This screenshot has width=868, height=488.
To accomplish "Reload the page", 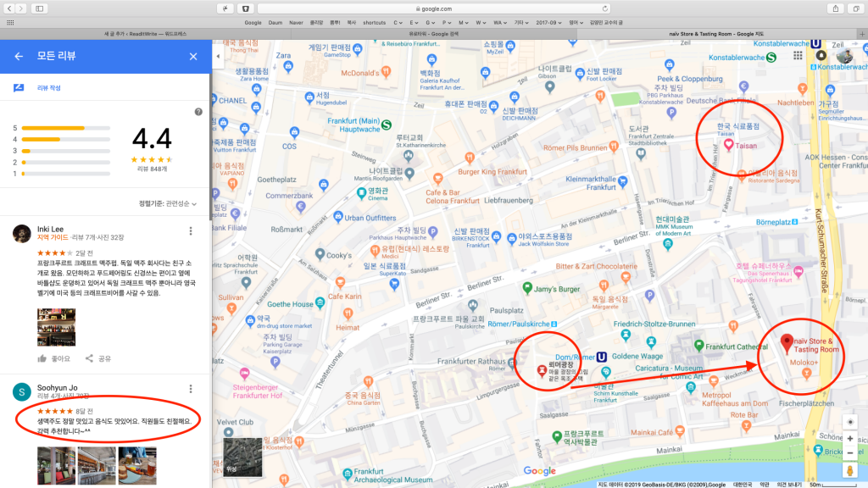I will point(604,8).
